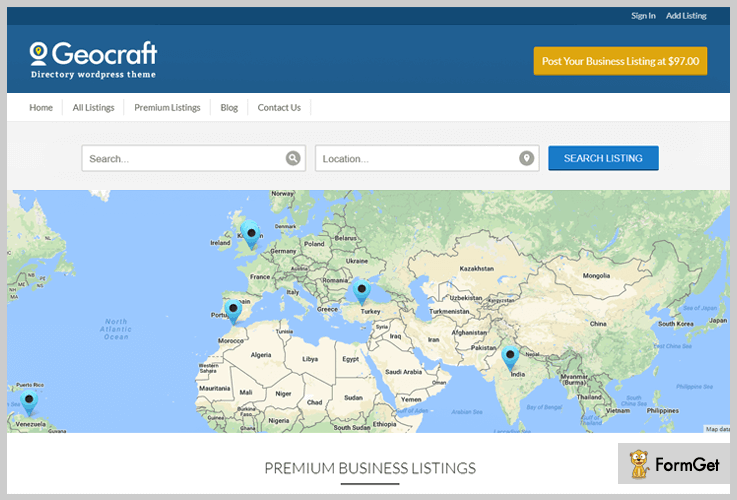Click the Algeria label on the map
Viewport: 737px width, 500px height.
(261, 355)
